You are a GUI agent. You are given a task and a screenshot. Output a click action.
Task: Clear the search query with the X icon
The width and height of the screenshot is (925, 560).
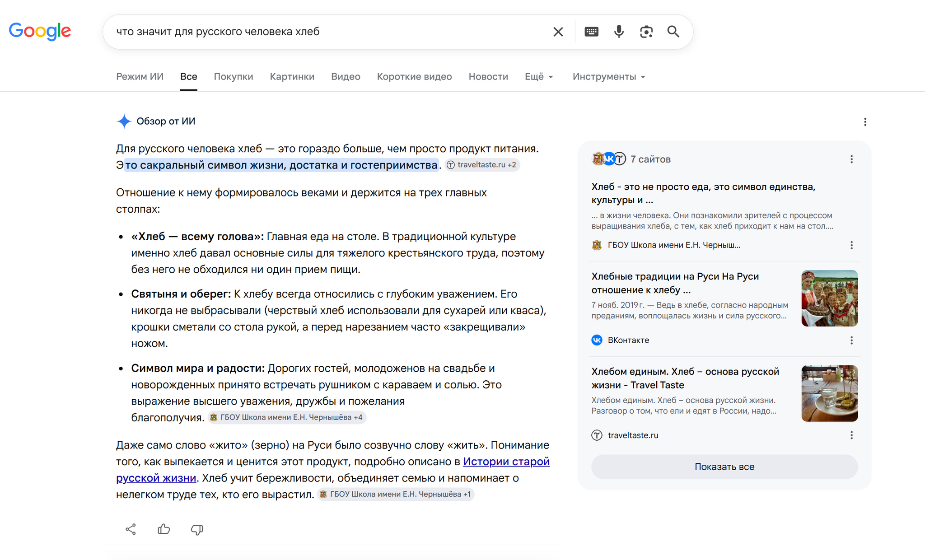click(558, 32)
